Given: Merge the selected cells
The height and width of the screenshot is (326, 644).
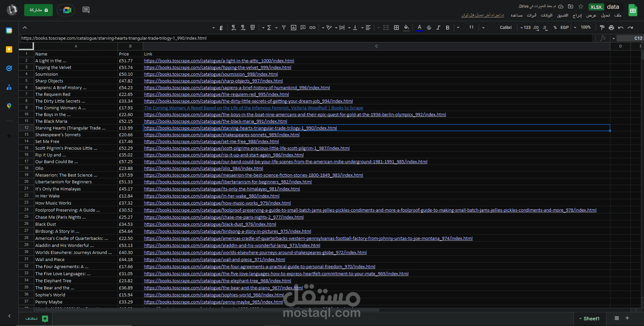Looking at the screenshot, I should [x=386, y=28].
